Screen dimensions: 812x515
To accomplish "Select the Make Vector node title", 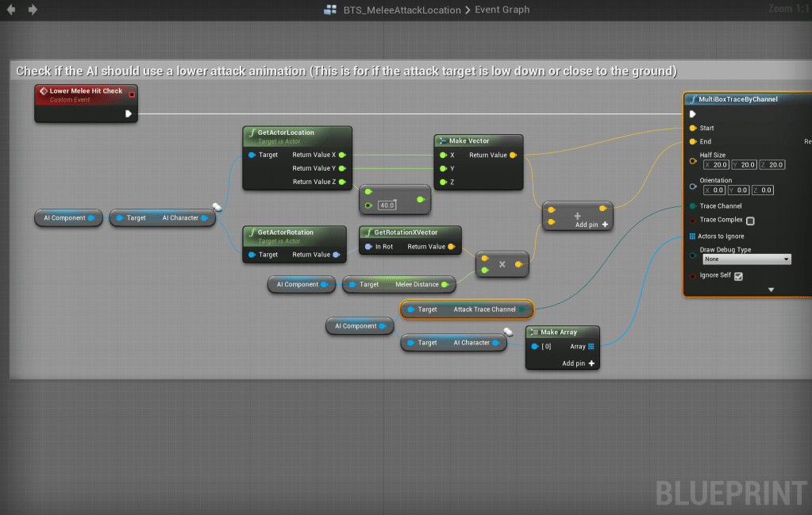I will tap(468, 140).
